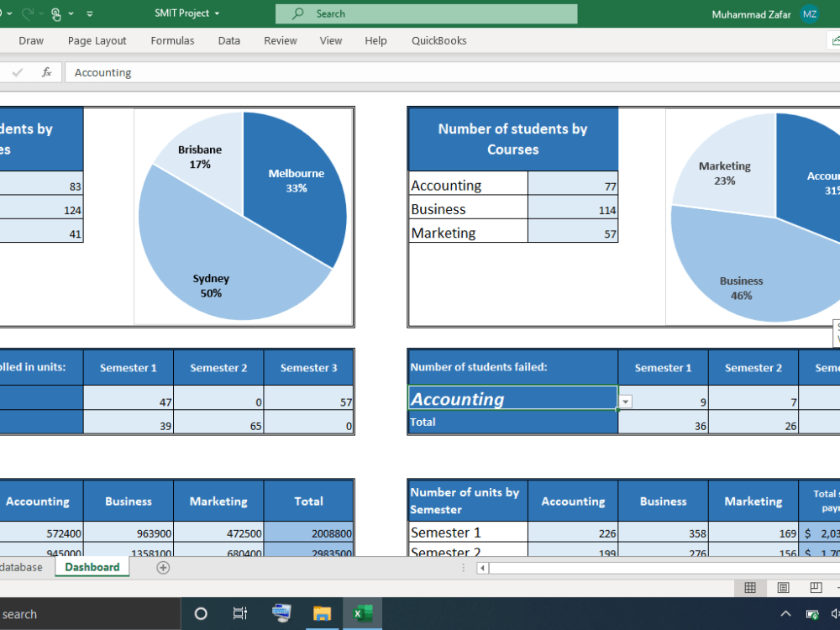Switch to the Dashboard sheet tab
The height and width of the screenshot is (630, 840).
coord(92,567)
